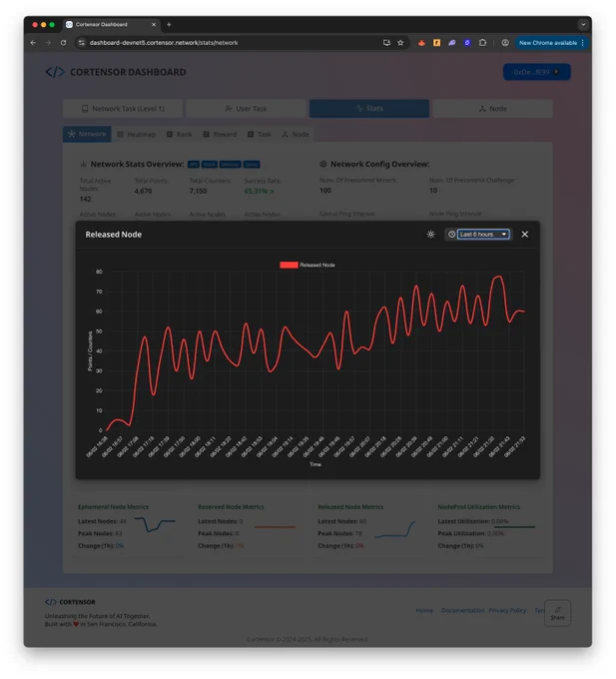
Task: Click the Cortensor Dashboard code logo
Action: point(55,72)
